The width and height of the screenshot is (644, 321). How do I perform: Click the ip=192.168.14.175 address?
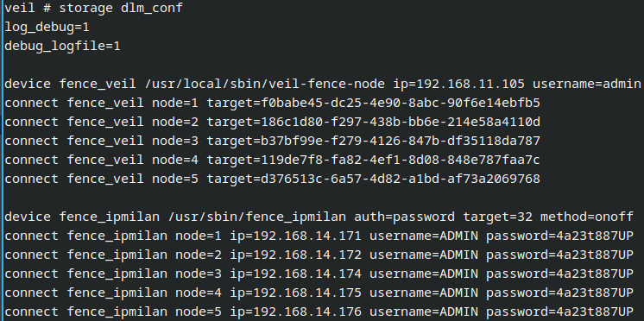point(296,293)
